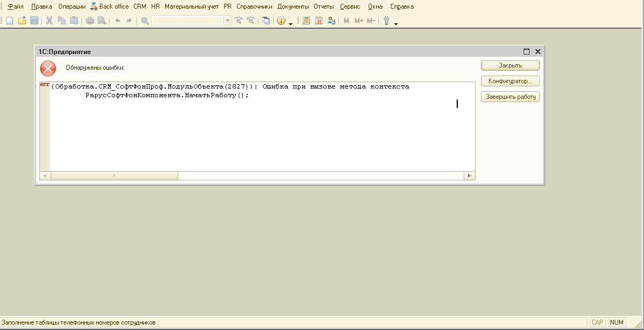Click the Конфигуратор... button
The height and width of the screenshot is (330, 644).
pyautogui.click(x=510, y=82)
